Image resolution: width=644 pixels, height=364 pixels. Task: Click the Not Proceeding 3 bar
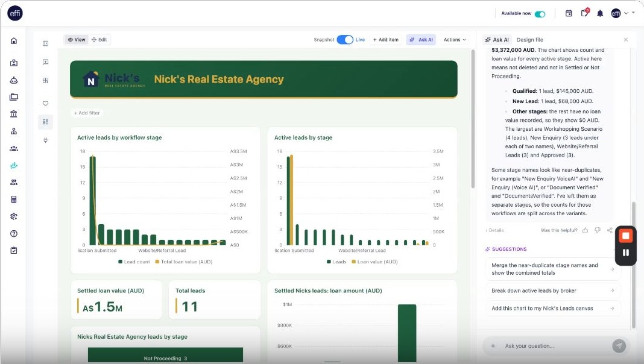tap(165, 356)
